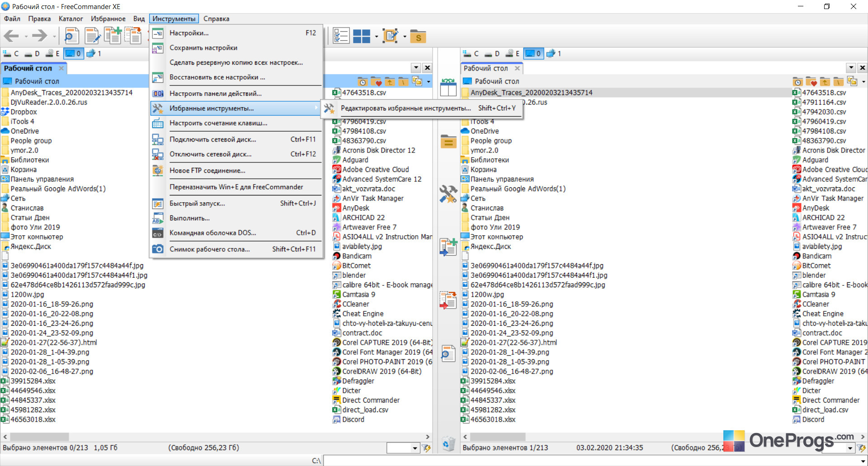Screen dimensions: 868x466
Task: Open favorite folders heart icon in right panel
Action: pos(811,81)
